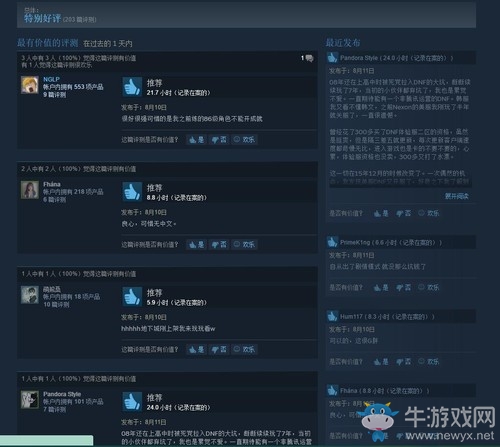Click 2 人中有 2 人 (100%) helpfulness text
The width and height of the screenshot is (500, 447).
[79, 169]
